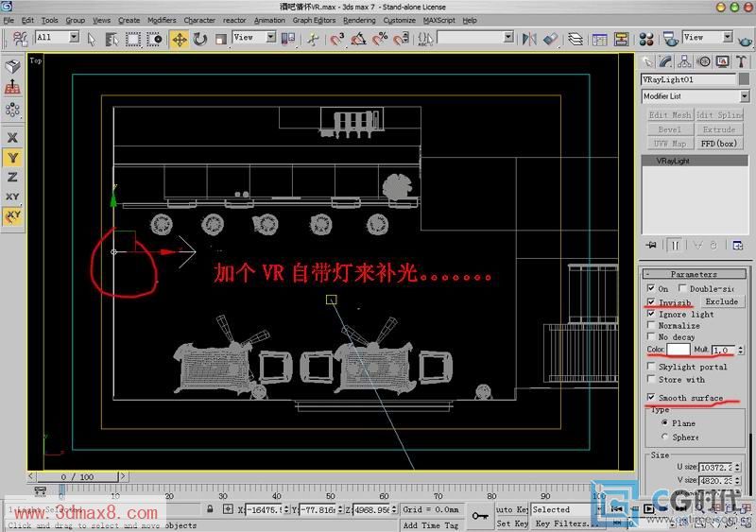
Task: Click Use Pivot Point Center icon
Action: tap(288, 39)
